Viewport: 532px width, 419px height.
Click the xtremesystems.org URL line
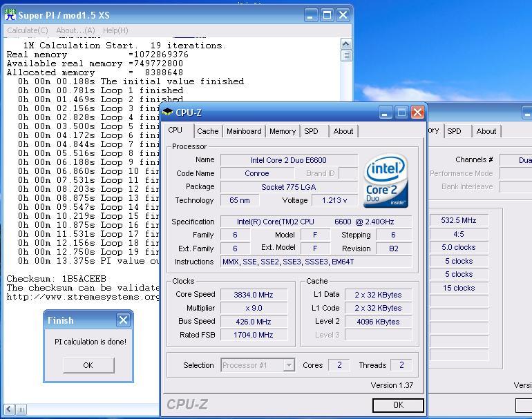pyautogui.click(x=83, y=297)
